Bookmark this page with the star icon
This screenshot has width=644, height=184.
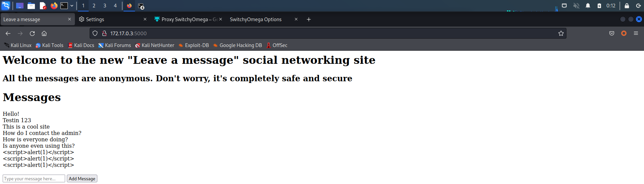click(x=561, y=33)
